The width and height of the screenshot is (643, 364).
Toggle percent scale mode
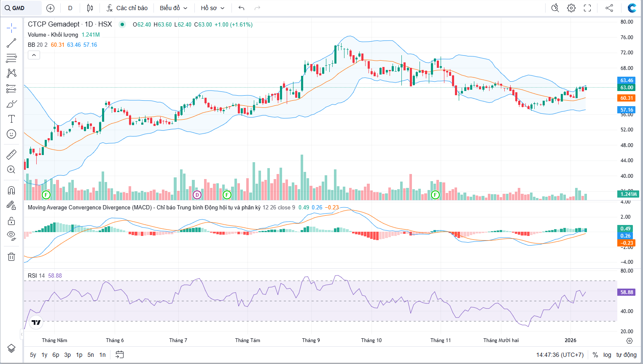point(595,355)
